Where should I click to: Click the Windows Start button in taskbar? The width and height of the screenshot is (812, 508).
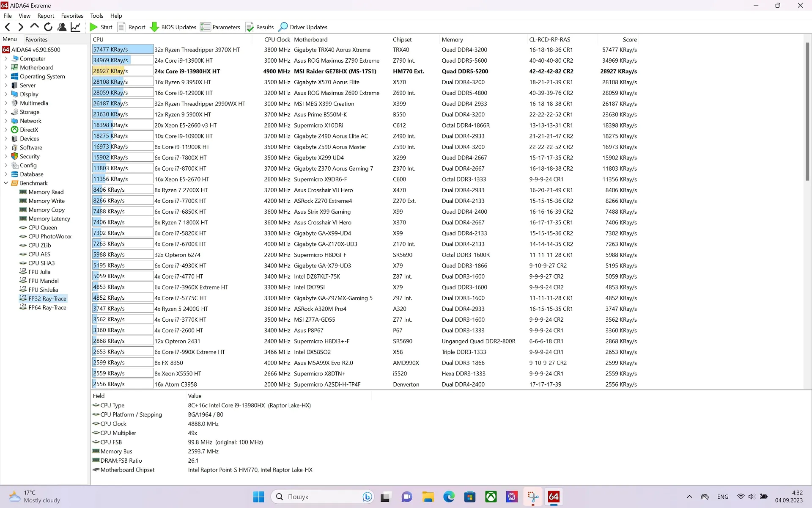258,497
